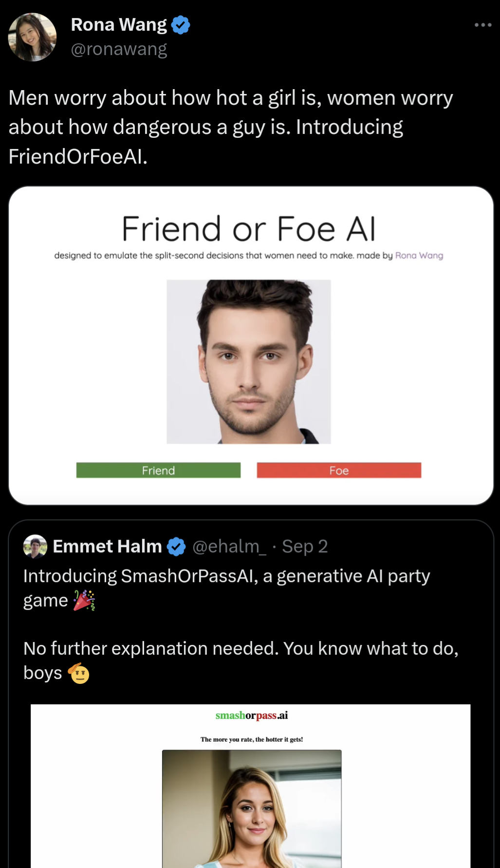Click the Friend or Foe AI title
This screenshot has width=500, height=868.
(249, 229)
